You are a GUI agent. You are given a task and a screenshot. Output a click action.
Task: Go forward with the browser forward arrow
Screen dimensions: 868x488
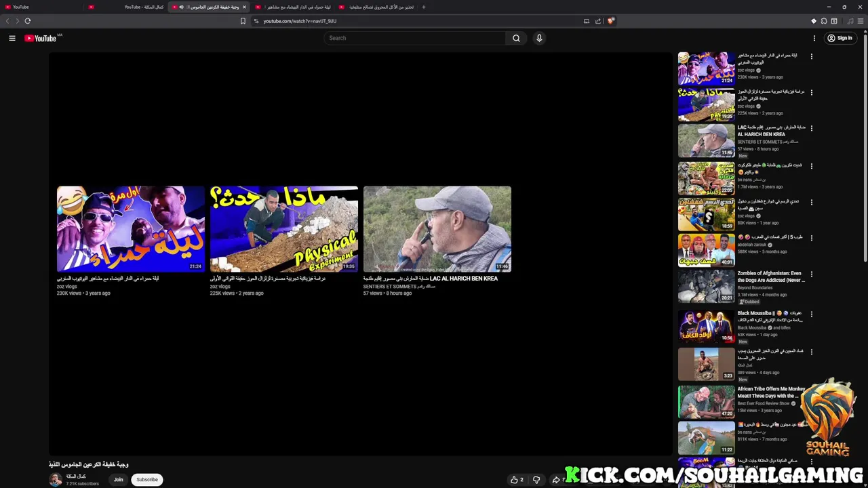17,21
